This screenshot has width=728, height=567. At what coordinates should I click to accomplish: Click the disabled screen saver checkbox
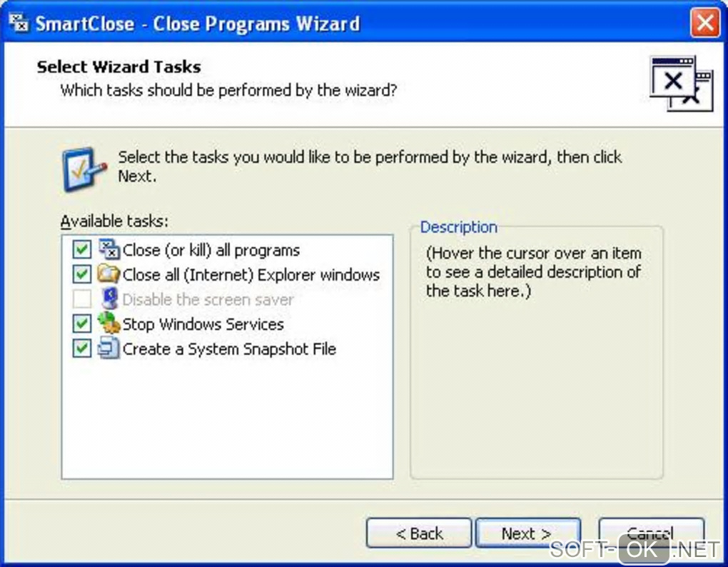point(82,299)
